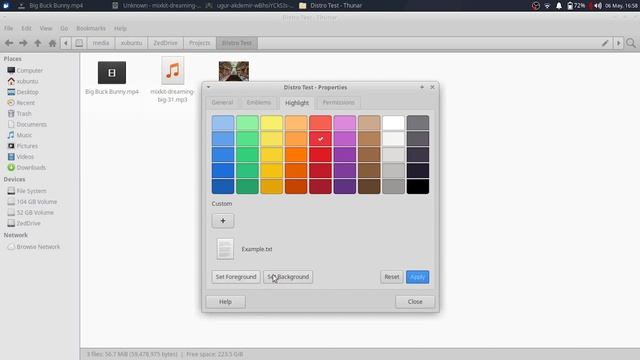The height and width of the screenshot is (360, 640).
Task: Open the Help menu in the menu bar
Action: (120, 28)
